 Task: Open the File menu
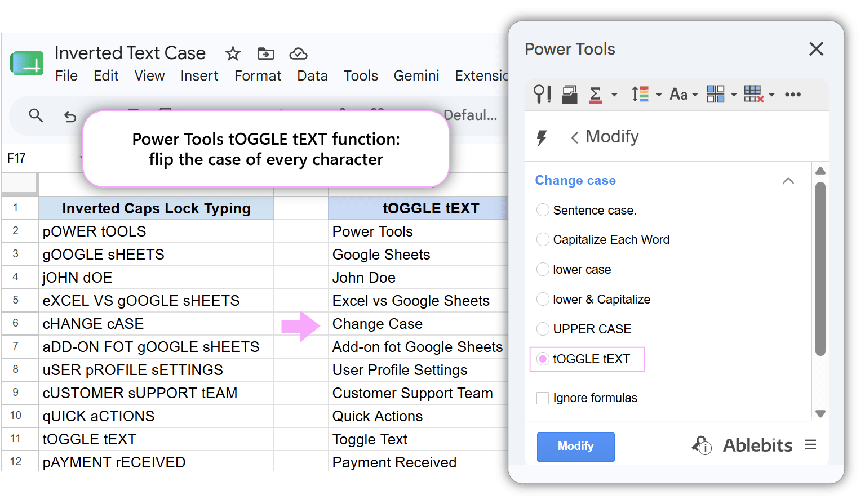pyautogui.click(x=66, y=75)
